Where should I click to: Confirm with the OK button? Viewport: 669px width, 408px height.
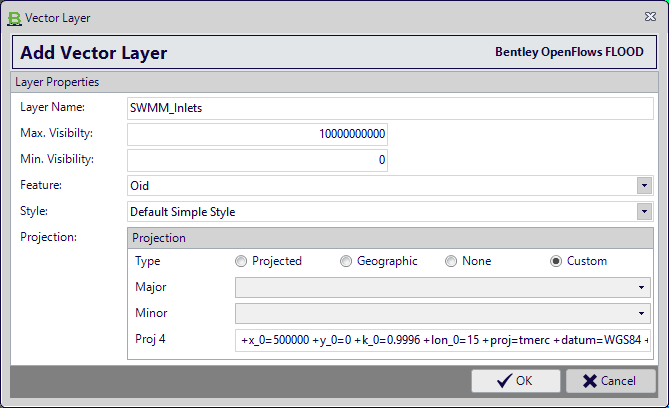pos(515,381)
